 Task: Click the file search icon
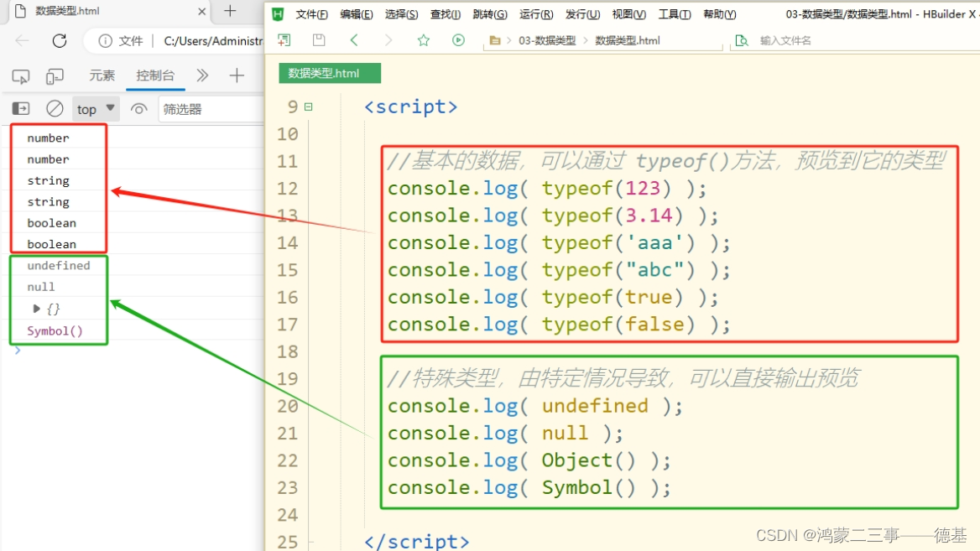tap(742, 40)
